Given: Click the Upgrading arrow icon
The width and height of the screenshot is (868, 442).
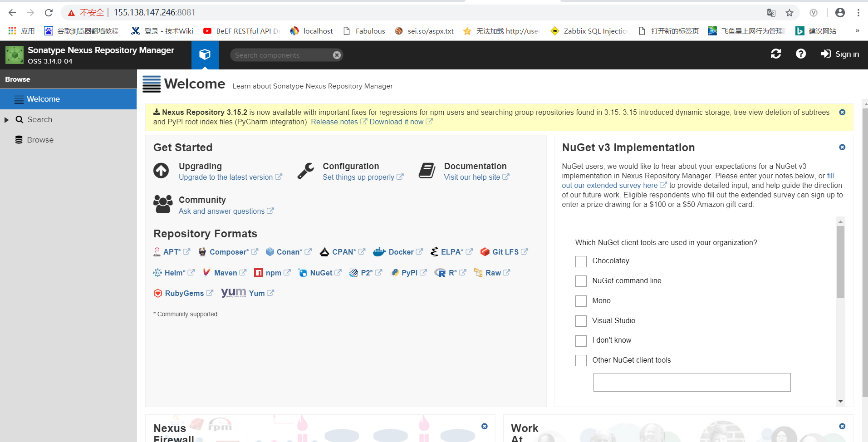Looking at the screenshot, I should pos(161,171).
